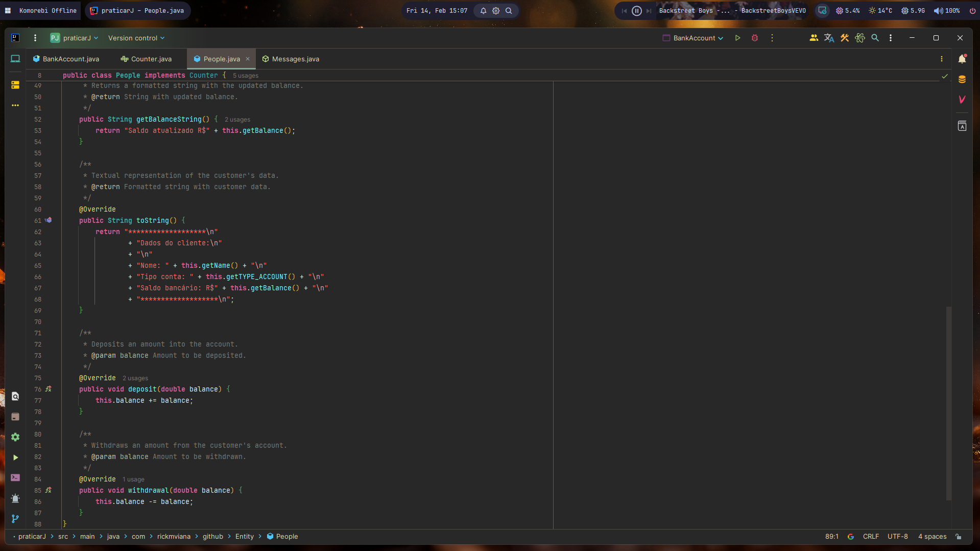Click the translation plugin icon

829,38
